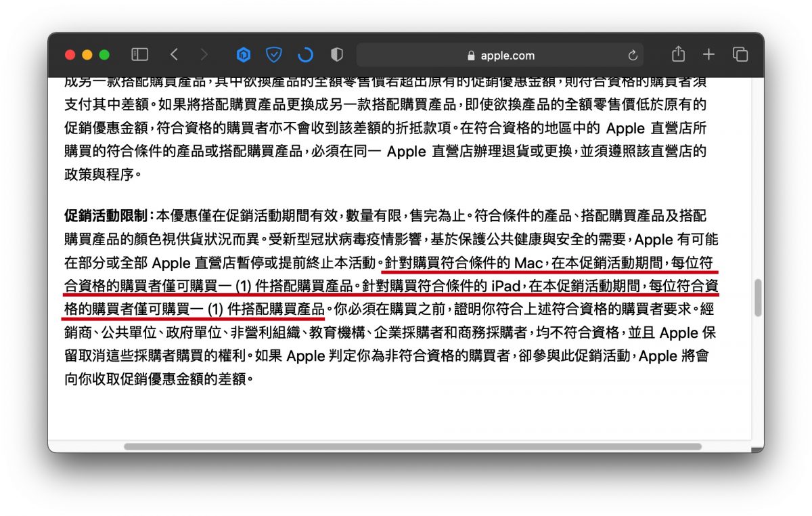
Task: Open the Share menu
Action: 678,54
